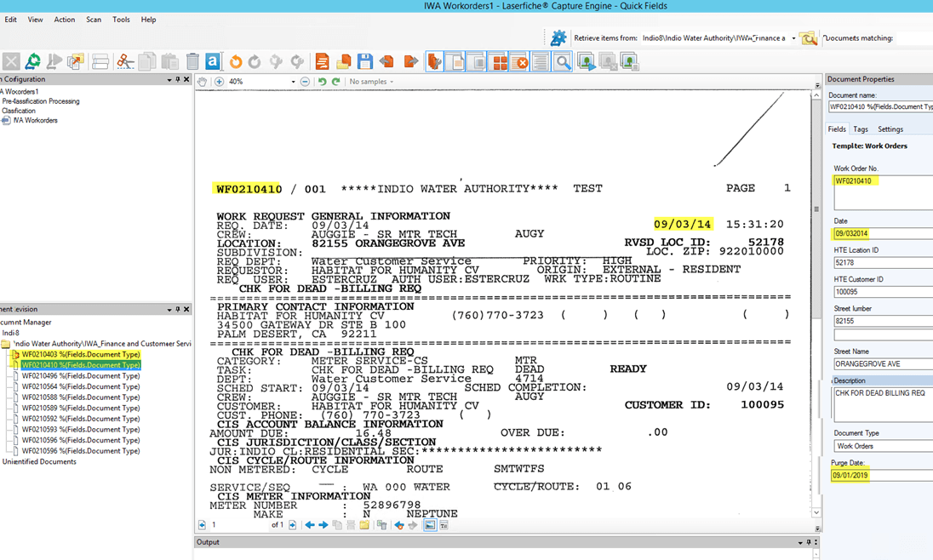Click the orange document page toolbar icon

(322, 61)
